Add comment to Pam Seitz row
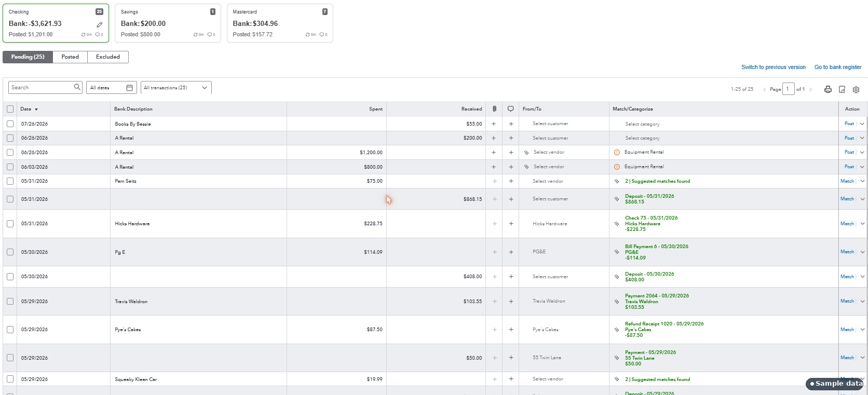Image resolution: width=868 pixels, height=395 pixels. click(x=511, y=181)
